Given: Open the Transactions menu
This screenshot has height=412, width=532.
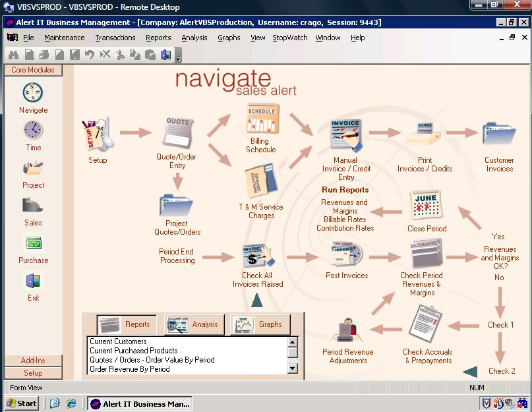Looking at the screenshot, I should pyautogui.click(x=115, y=38).
